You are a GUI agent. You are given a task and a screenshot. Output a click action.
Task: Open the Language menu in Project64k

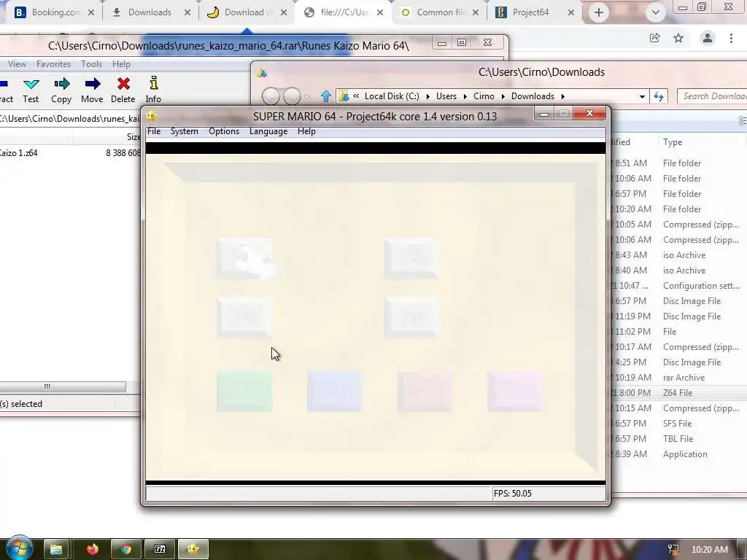268,131
